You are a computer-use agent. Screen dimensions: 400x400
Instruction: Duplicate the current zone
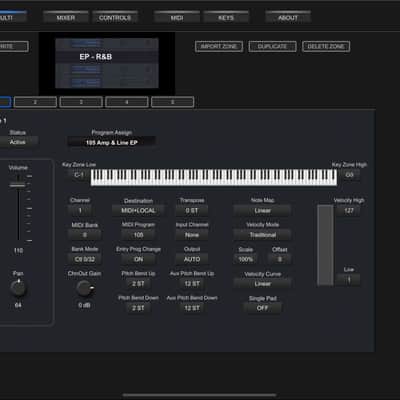point(272,46)
